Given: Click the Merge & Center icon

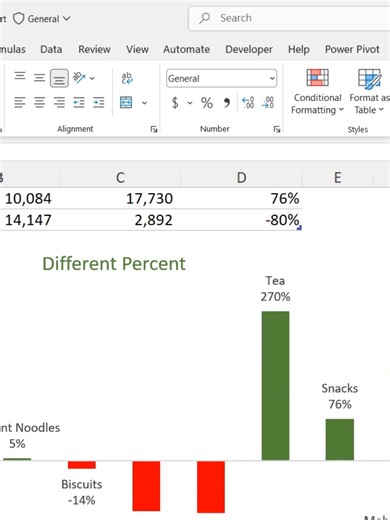Looking at the screenshot, I should pos(126,103).
